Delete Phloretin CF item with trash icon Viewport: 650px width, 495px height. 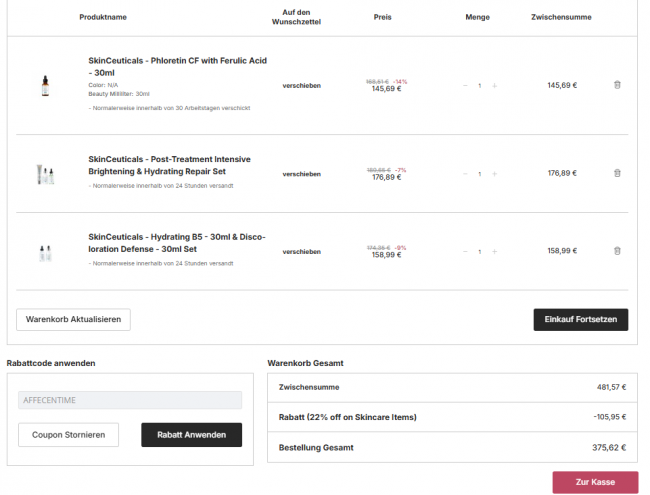617,85
